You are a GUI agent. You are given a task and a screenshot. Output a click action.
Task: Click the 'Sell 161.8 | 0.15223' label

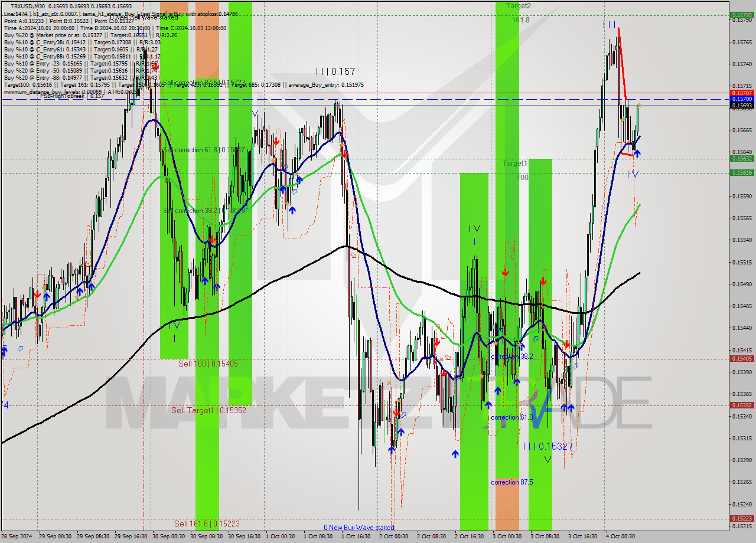(x=207, y=523)
